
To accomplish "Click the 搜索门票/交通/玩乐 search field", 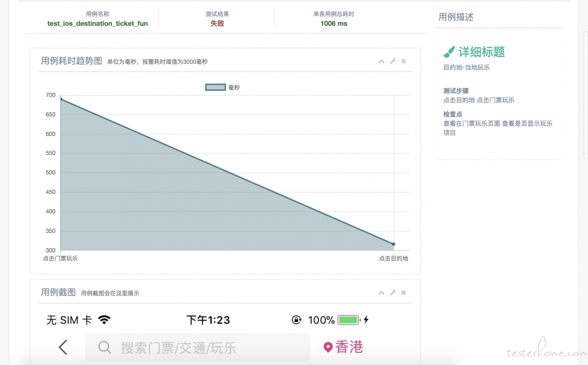I will [198, 348].
